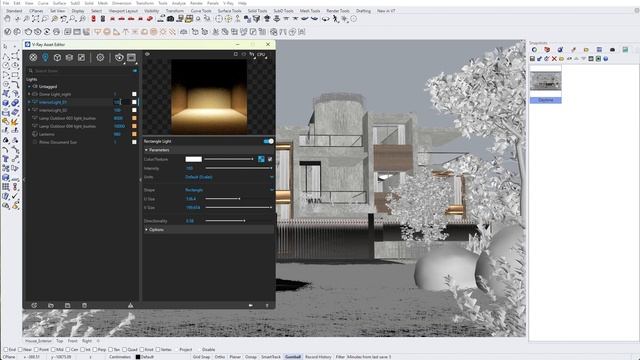The image size is (640, 360).
Task: Toggle Ortho in status bar
Action: pyautogui.click(x=220, y=357)
